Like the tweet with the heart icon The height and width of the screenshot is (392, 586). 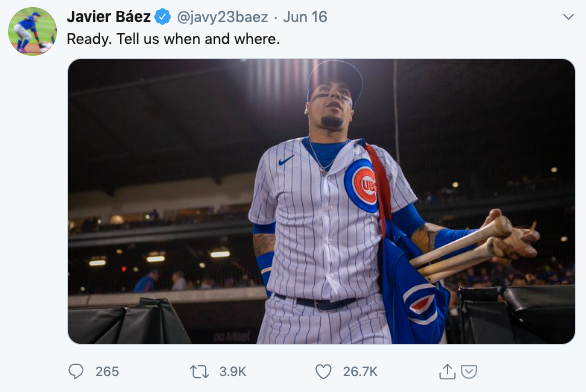click(x=323, y=372)
